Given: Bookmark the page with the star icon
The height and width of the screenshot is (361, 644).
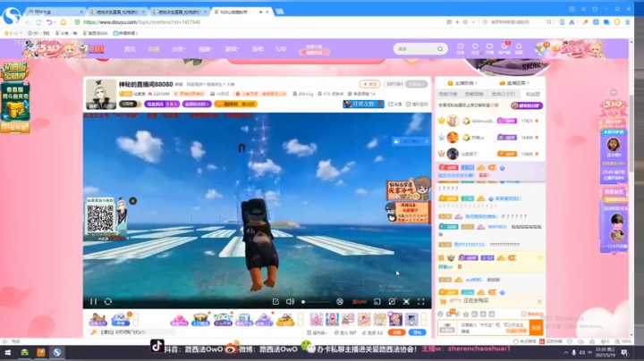Looking at the screenshot, I should pyautogui.click(x=465, y=22).
